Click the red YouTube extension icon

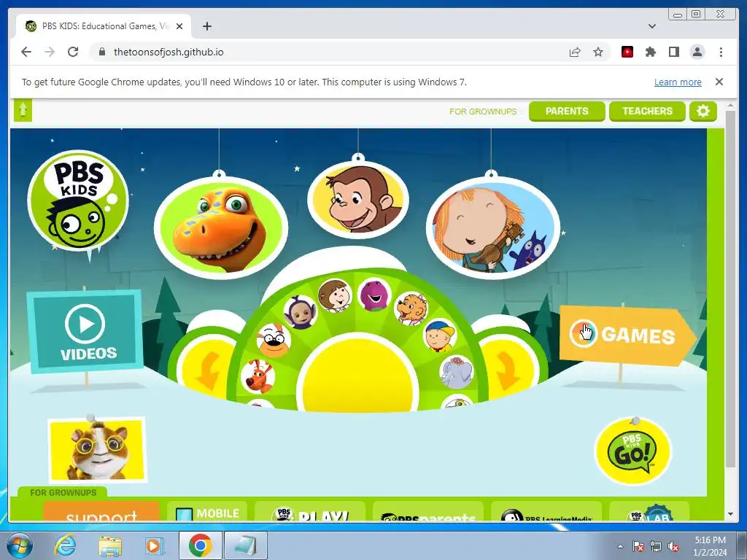coord(627,52)
